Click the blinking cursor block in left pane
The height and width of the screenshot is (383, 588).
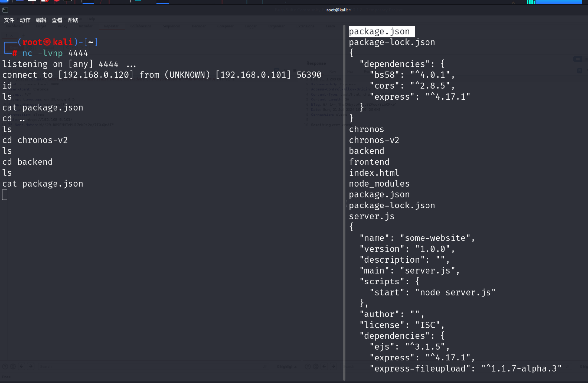pos(5,195)
